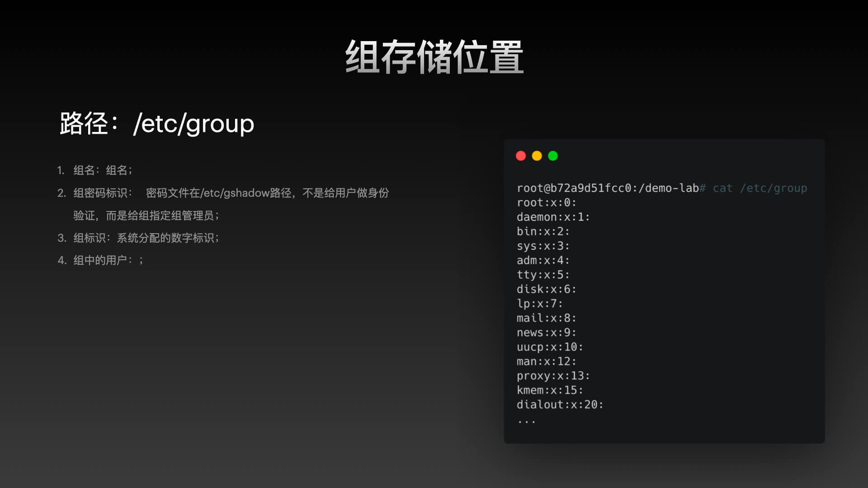Click the ellipsis at terminal output end
Screen dimensions: 868x488
(x=526, y=421)
